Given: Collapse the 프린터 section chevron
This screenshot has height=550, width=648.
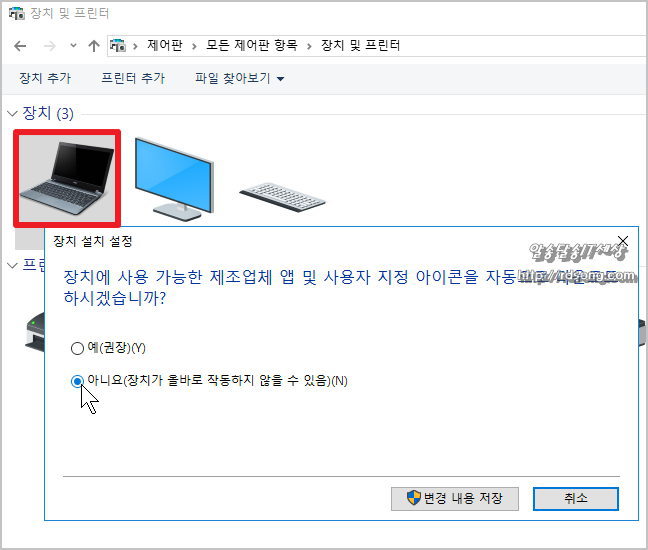Looking at the screenshot, I should coord(12,265).
